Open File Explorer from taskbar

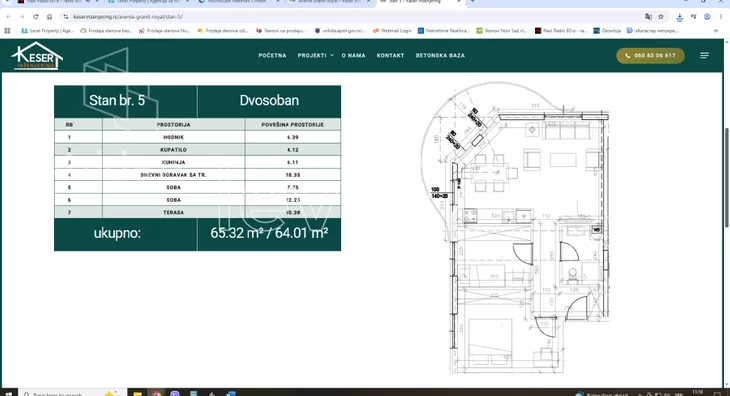[137, 394]
